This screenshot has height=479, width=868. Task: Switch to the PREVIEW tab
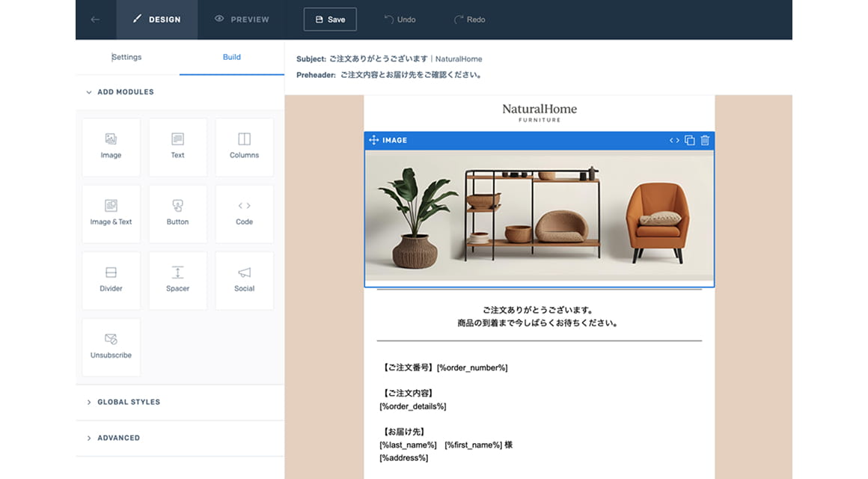pyautogui.click(x=242, y=19)
